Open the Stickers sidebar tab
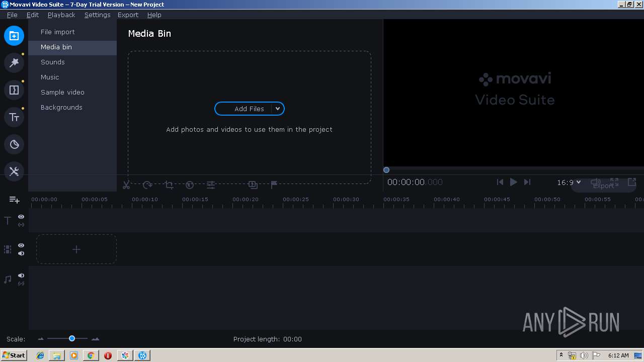Viewport: 644px width, 362px height. click(14, 144)
